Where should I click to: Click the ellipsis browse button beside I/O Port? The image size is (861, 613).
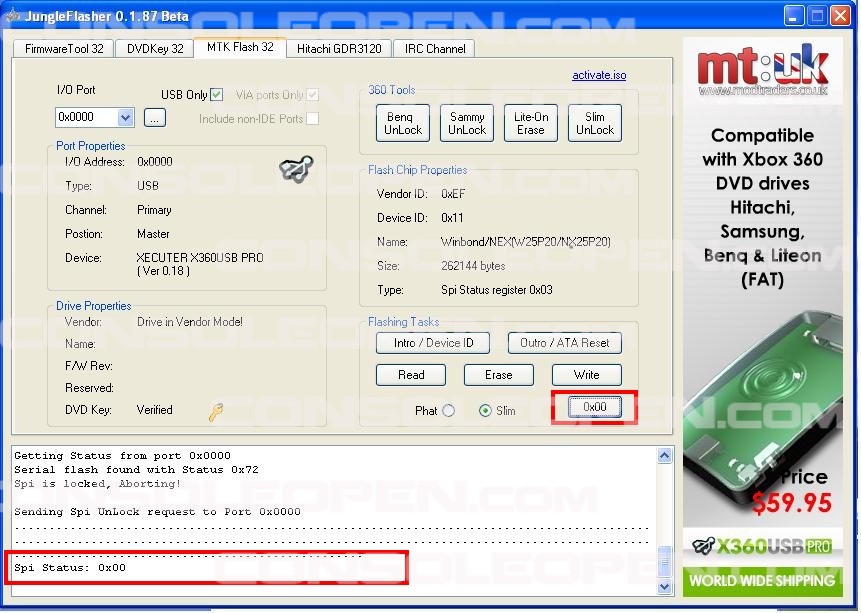point(154,118)
